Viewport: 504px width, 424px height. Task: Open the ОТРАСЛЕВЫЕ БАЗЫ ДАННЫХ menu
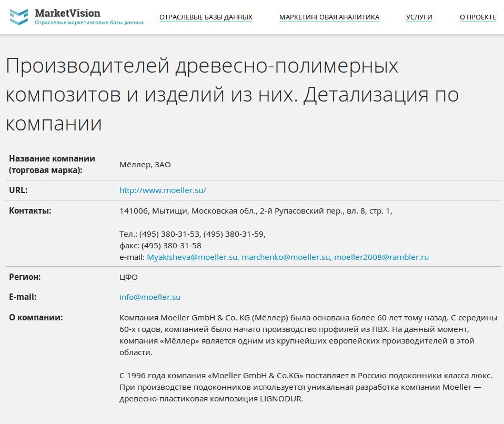[206, 17]
